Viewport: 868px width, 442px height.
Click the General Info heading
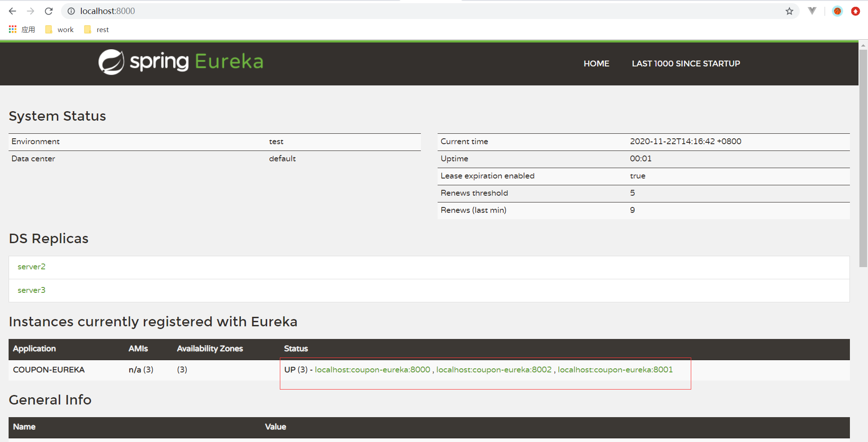pyautogui.click(x=50, y=400)
